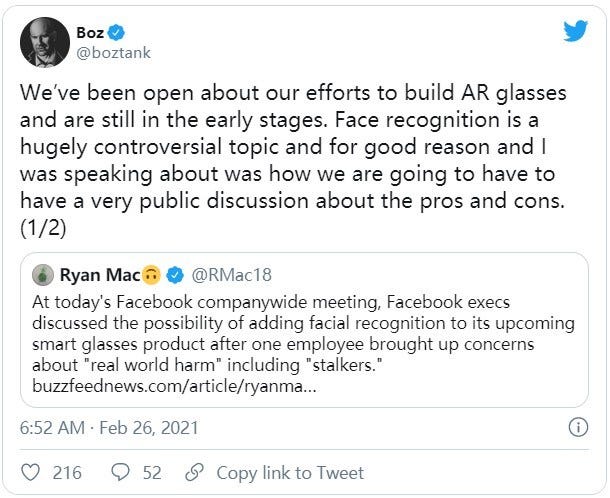Click the chain link icon
Image resolution: width=610 pixels, height=498 pixels.
(x=196, y=472)
